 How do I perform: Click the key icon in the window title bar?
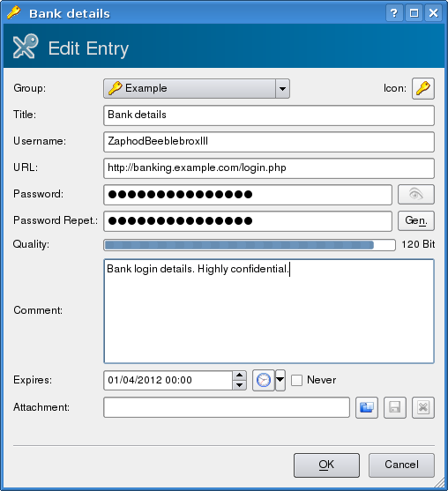(13, 13)
